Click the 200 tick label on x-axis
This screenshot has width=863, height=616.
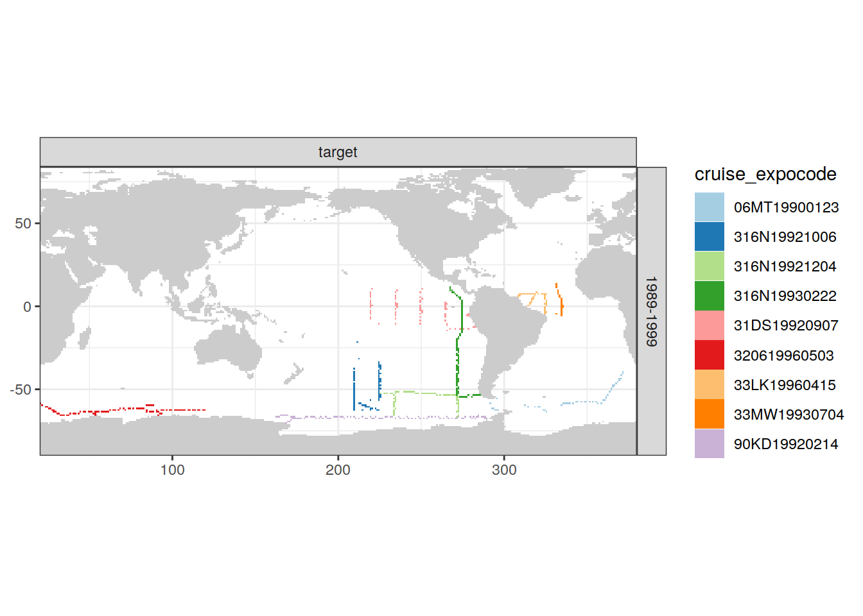[338, 470]
